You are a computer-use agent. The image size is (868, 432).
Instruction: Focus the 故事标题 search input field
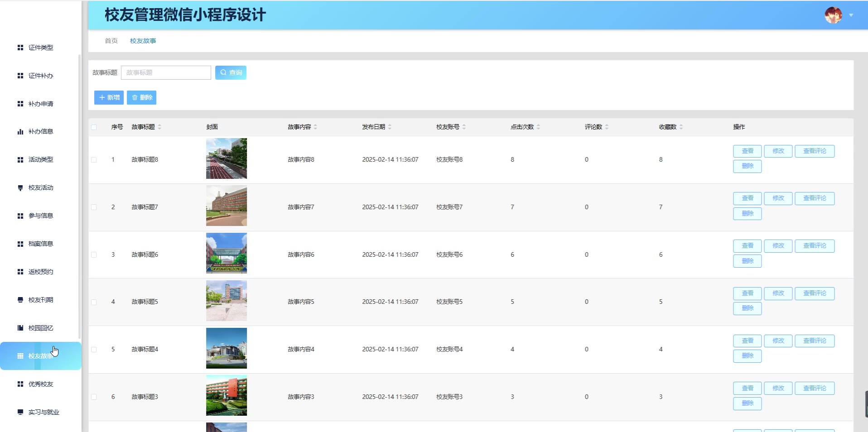(166, 73)
